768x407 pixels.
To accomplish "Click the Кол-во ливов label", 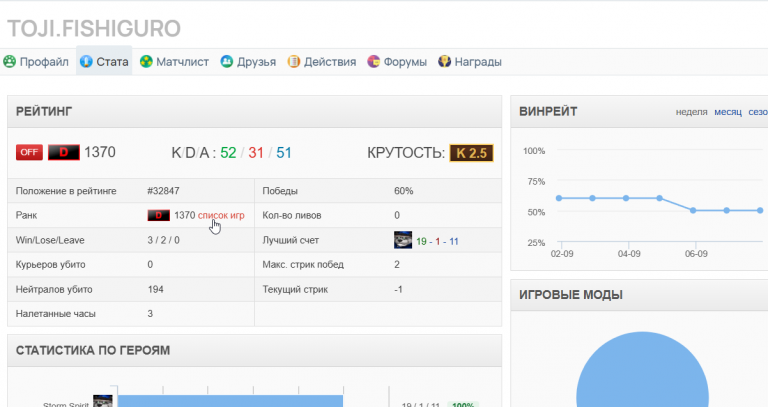I will (291, 215).
